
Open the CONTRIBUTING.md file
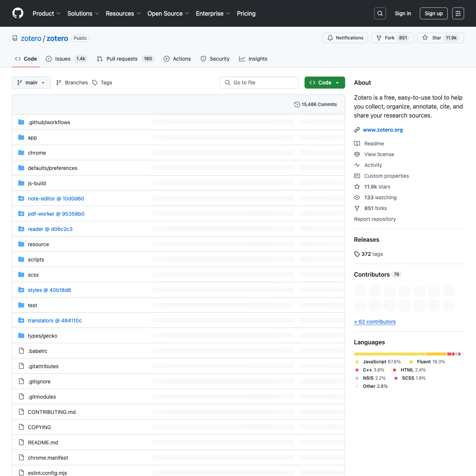52,412
